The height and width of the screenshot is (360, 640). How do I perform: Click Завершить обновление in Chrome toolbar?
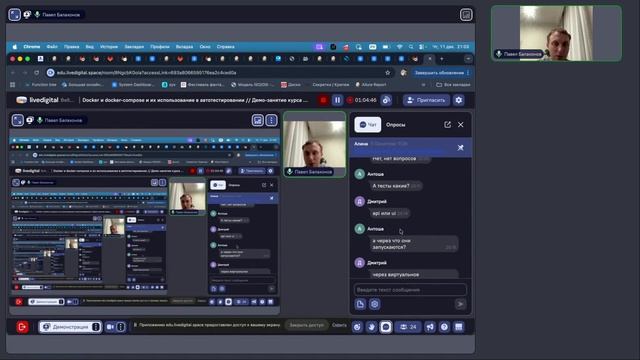click(x=439, y=73)
